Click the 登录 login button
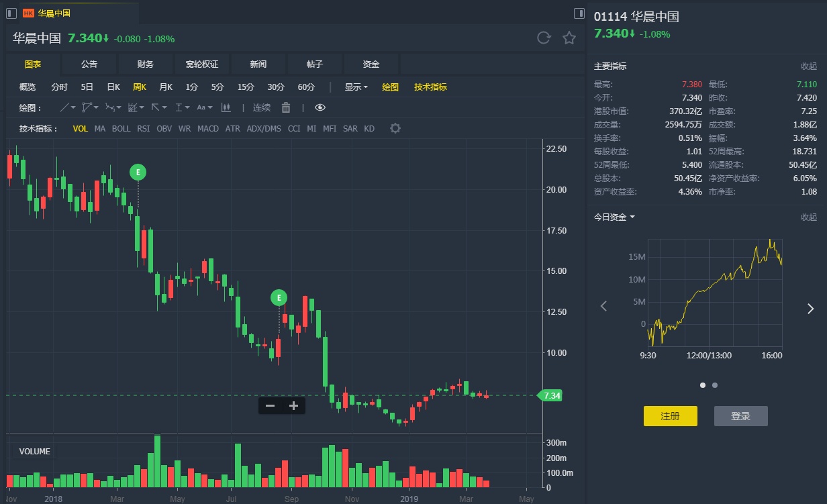 [x=740, y=416]
